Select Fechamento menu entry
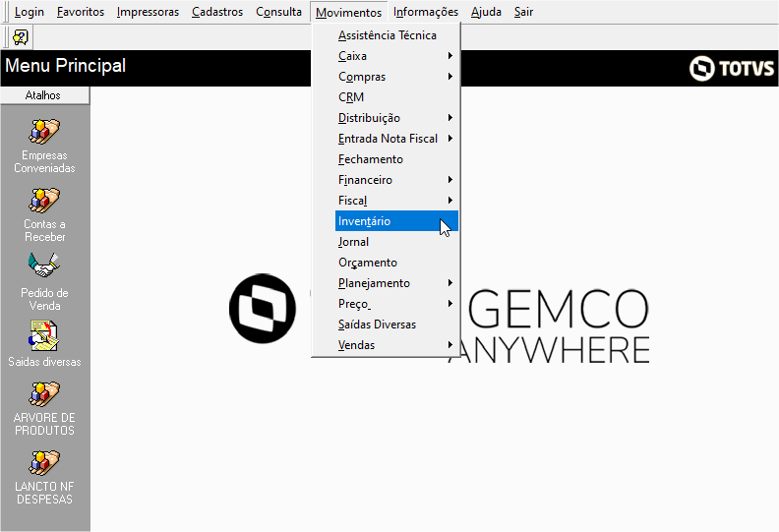 [x=396, y=159]
